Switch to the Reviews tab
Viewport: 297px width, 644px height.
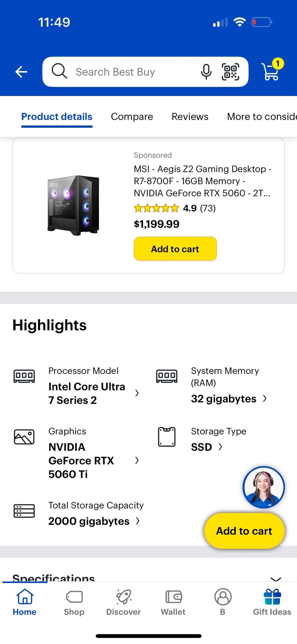tap(190, 117)
